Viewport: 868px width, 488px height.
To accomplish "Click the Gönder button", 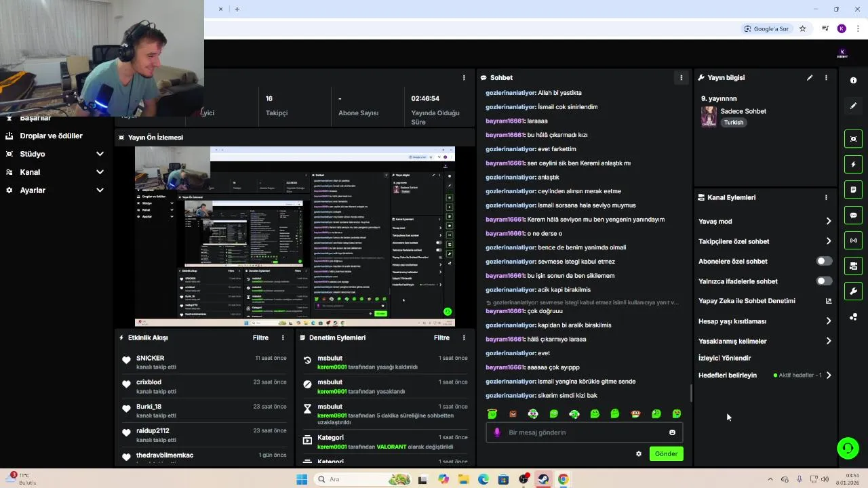I will [666, 454].
